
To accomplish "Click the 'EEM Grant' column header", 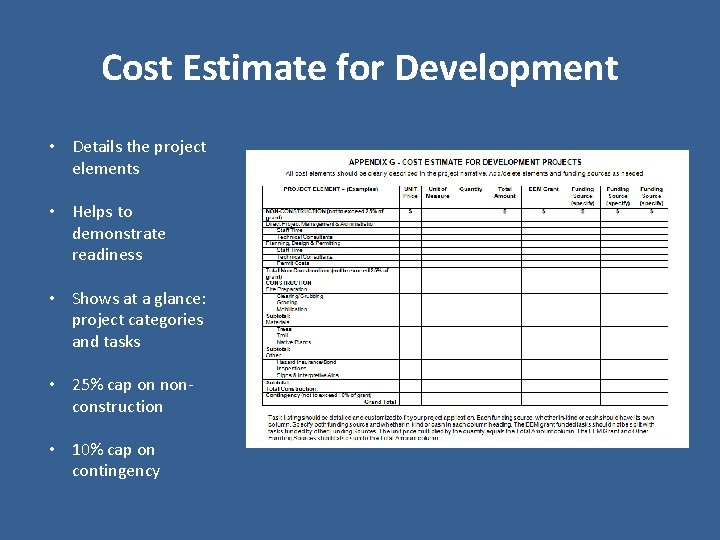I will (544, 189).
